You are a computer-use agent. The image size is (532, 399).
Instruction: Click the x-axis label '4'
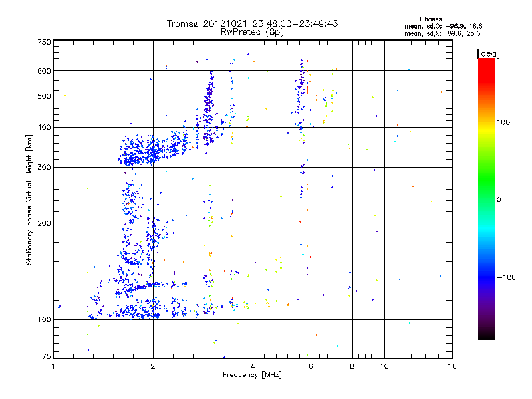click(x=253, y=366)
